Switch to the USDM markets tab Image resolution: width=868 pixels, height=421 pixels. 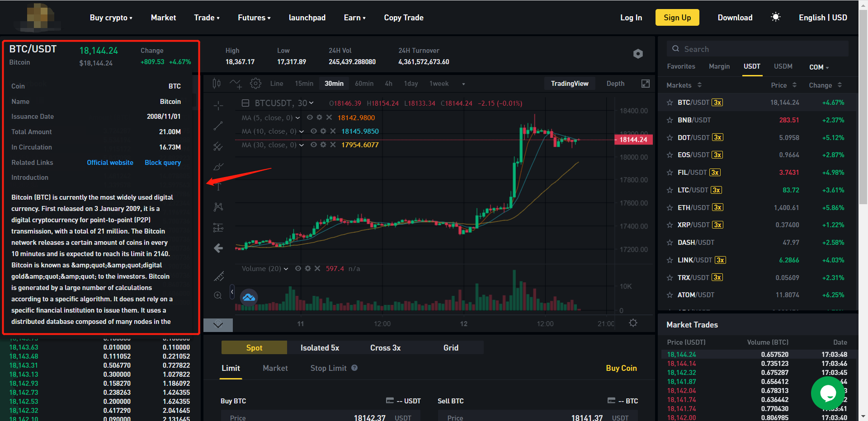click(783, 66)
